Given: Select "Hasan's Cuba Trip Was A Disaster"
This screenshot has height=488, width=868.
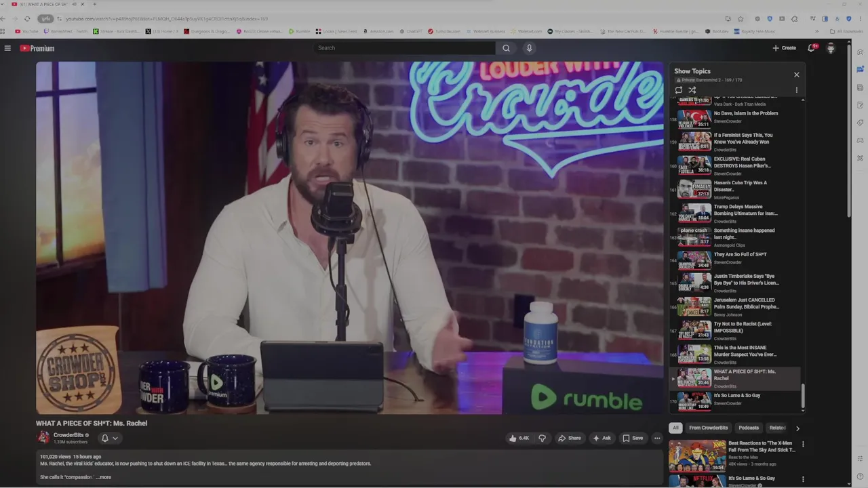Looking at the screenshot, I should pyautogui.click(x=735, y=189).
